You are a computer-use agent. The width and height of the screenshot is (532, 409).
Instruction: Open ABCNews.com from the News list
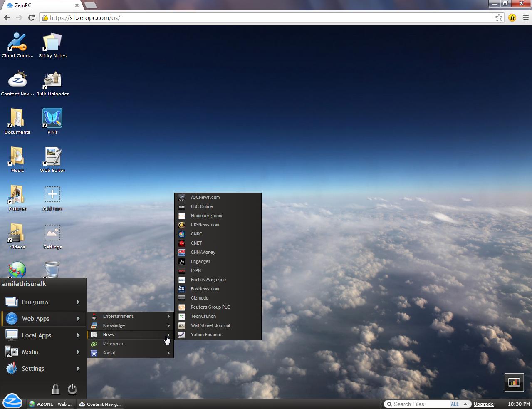(x=218, y=197)
